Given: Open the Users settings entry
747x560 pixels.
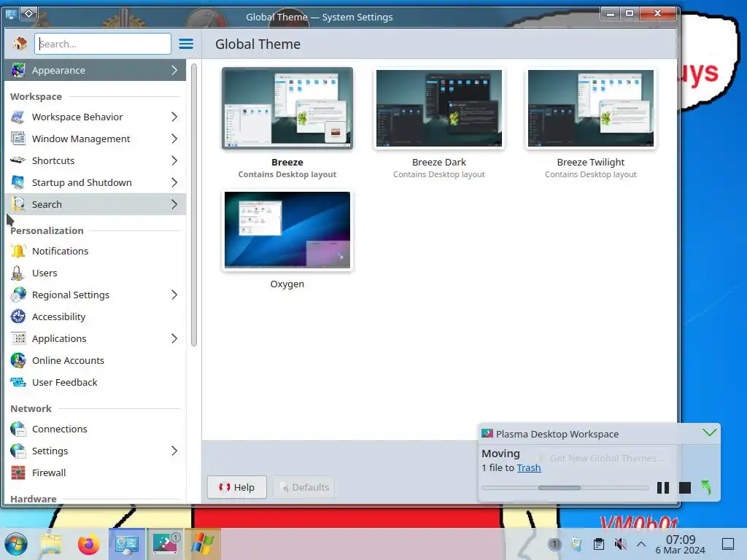Looking at the screenshot, I should point(95,273).
